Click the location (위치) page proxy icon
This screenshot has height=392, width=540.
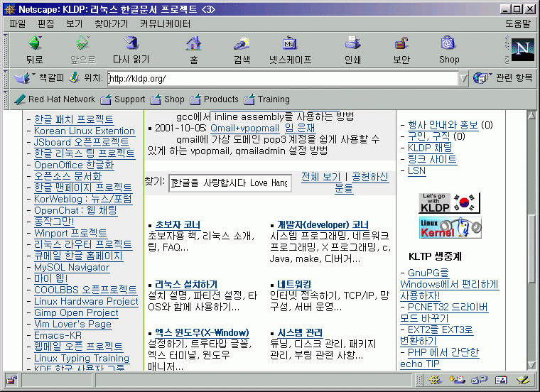point(74,78)
